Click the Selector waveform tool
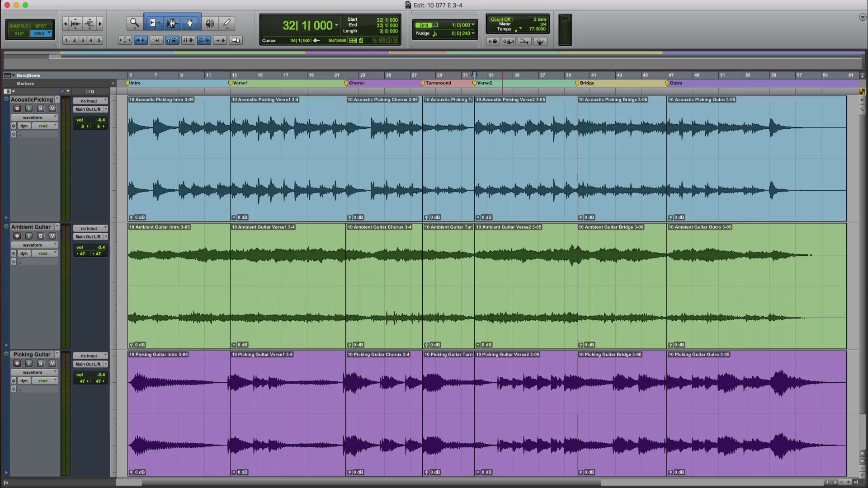 (x=172, y=23)
